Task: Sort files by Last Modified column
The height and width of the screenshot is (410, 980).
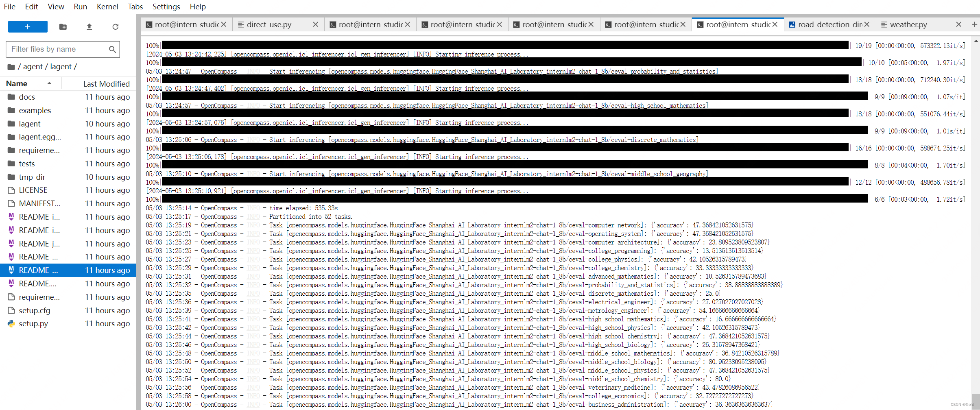Action: [106, 84]
